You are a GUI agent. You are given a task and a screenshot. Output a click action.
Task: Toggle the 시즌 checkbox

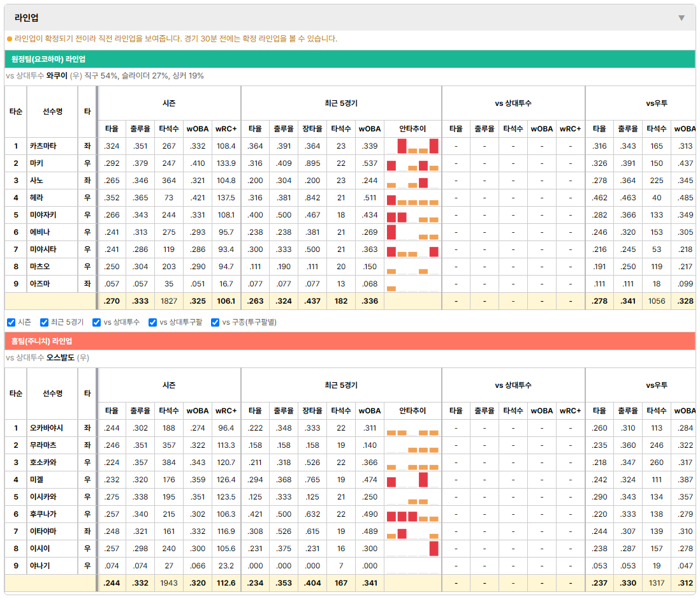11,323
